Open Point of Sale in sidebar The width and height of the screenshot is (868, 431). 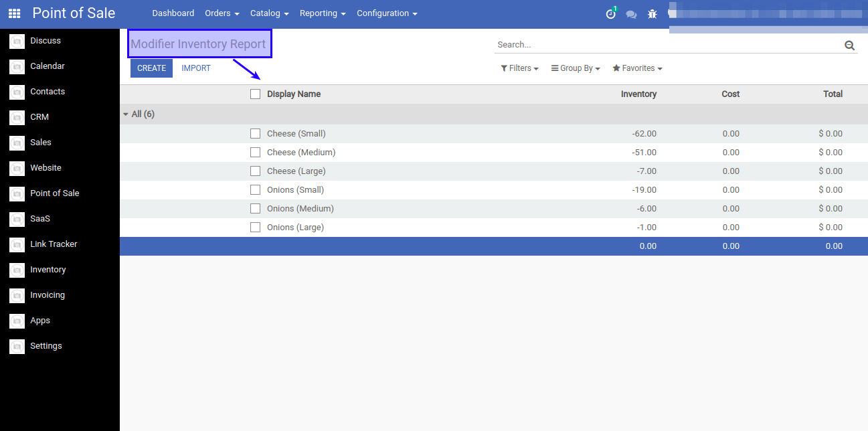(54, 193)
